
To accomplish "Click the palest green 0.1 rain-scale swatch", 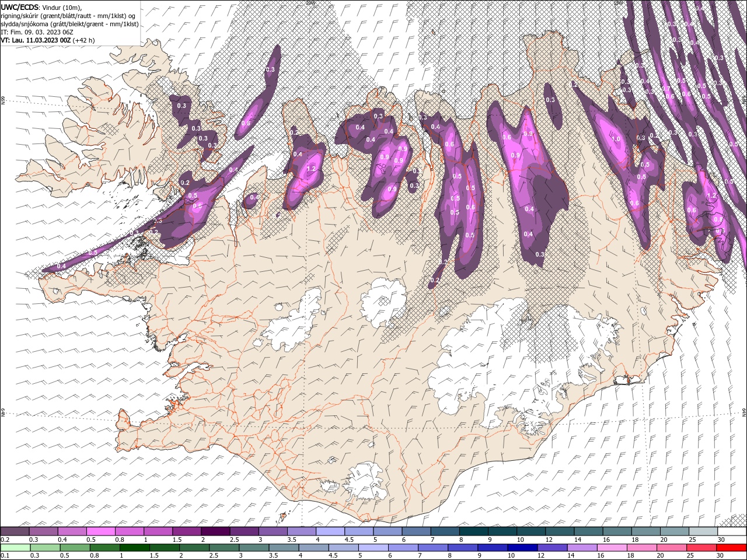I will (x=15, y=548).
